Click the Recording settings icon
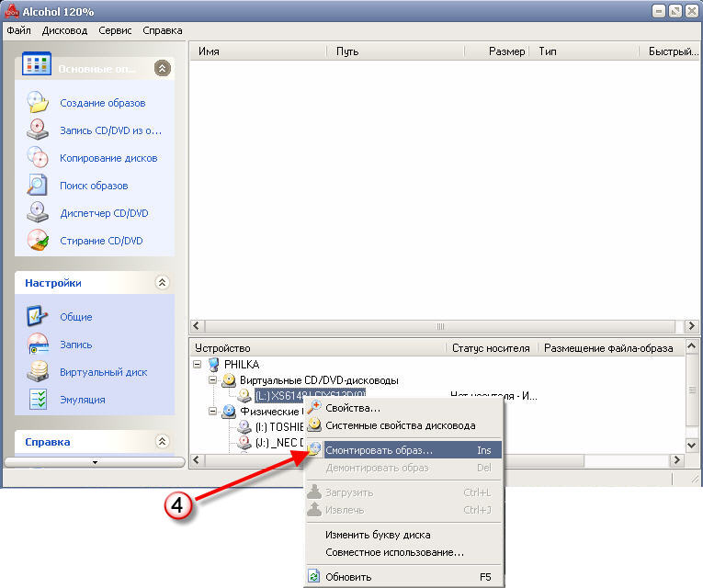Viewport: 703px width, 588px height. [38, 345]
